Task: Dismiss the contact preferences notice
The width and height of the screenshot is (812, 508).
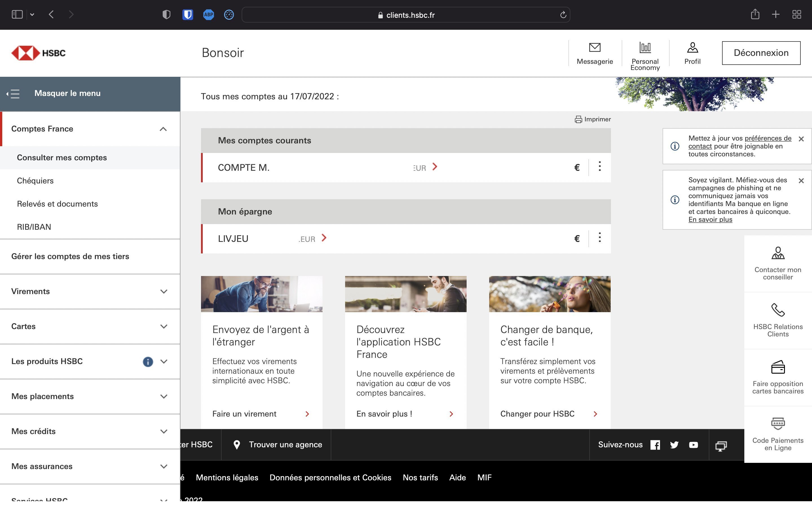Action: pos(801,139)
